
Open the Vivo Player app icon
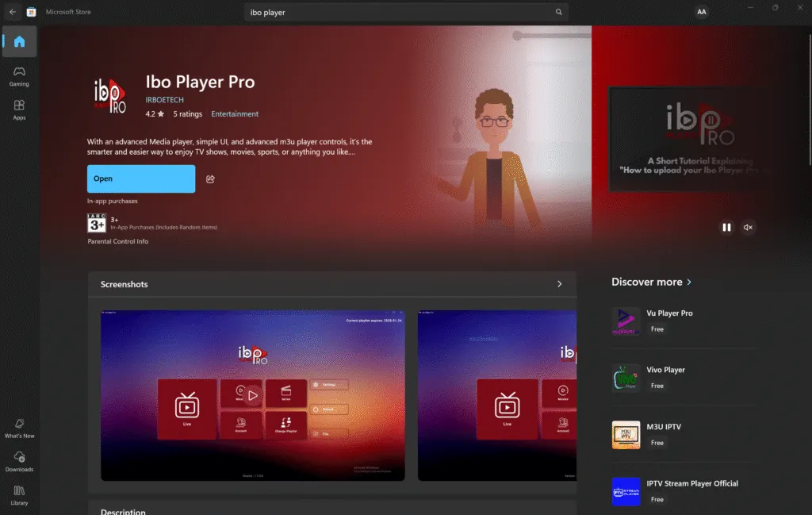point(626,378)
